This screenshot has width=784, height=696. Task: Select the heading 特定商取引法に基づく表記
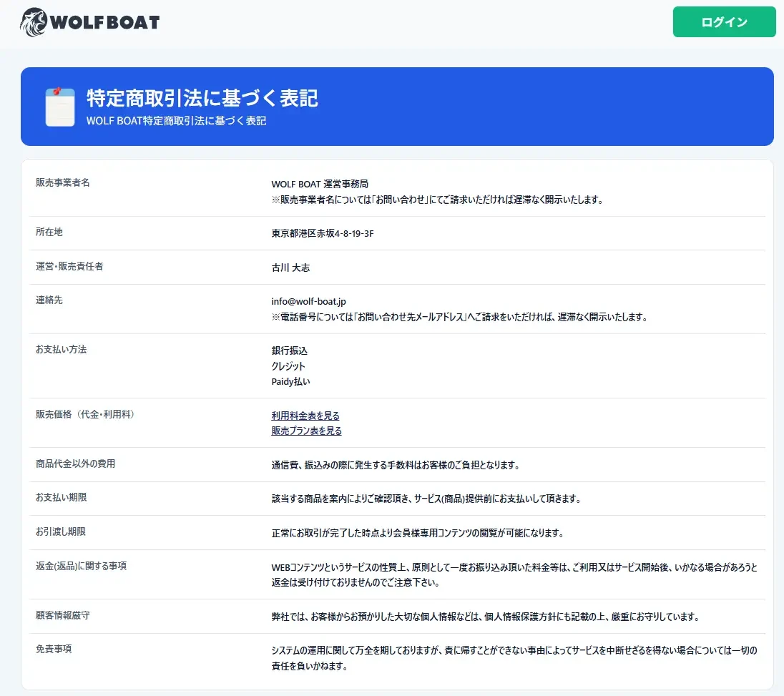click(202, 98)
